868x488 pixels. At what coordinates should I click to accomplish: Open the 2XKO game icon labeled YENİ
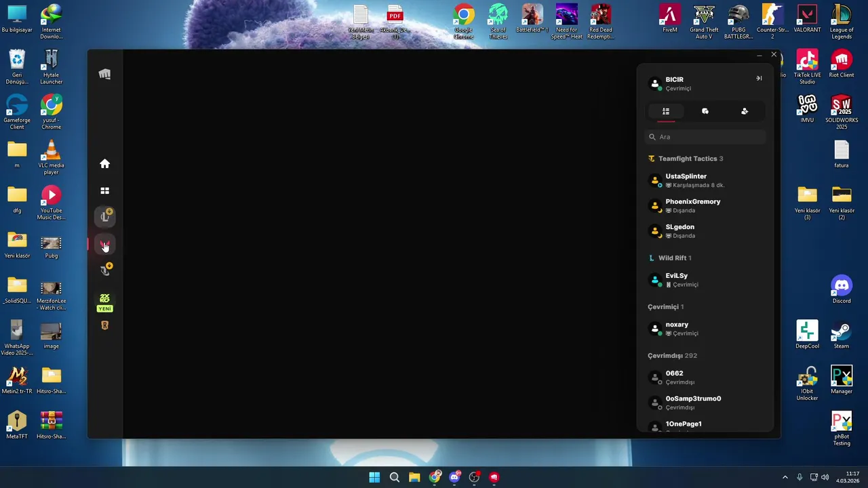(x=104, y=302)
